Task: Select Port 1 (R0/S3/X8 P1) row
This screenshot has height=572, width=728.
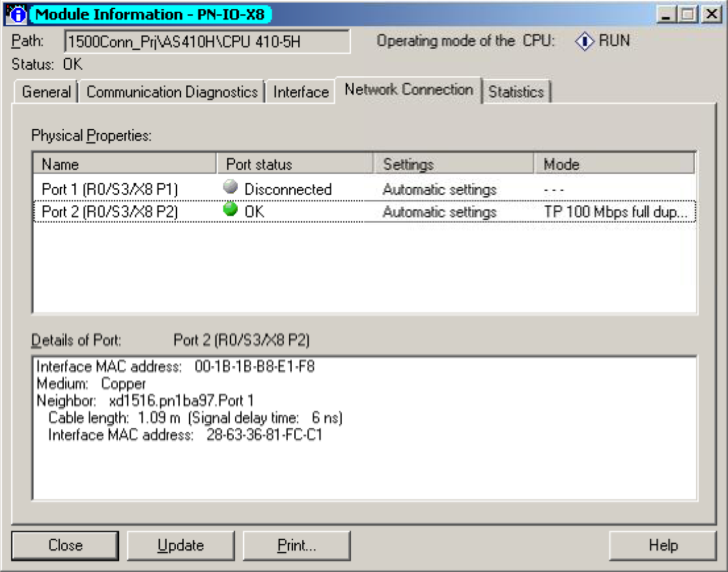Action: point(109,190)
